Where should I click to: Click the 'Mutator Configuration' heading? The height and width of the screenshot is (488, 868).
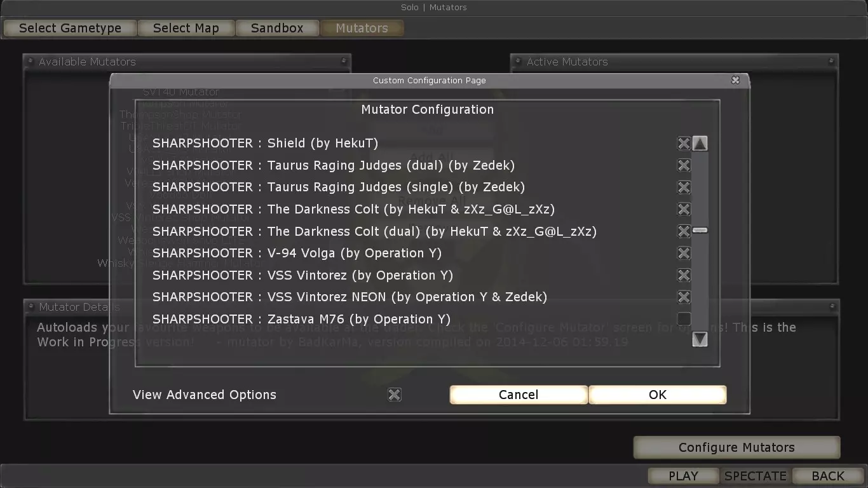[x=428, y=109]
